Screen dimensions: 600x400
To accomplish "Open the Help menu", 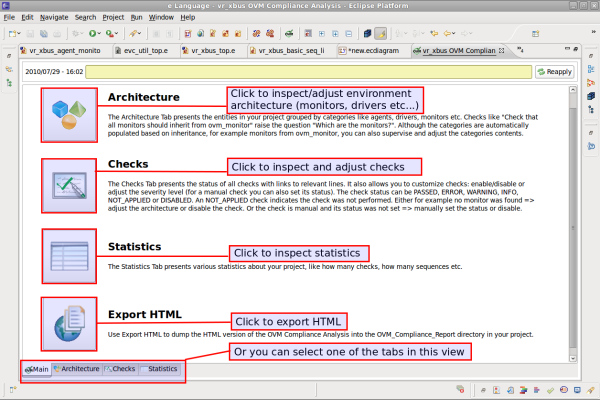I will pos(188,17).
